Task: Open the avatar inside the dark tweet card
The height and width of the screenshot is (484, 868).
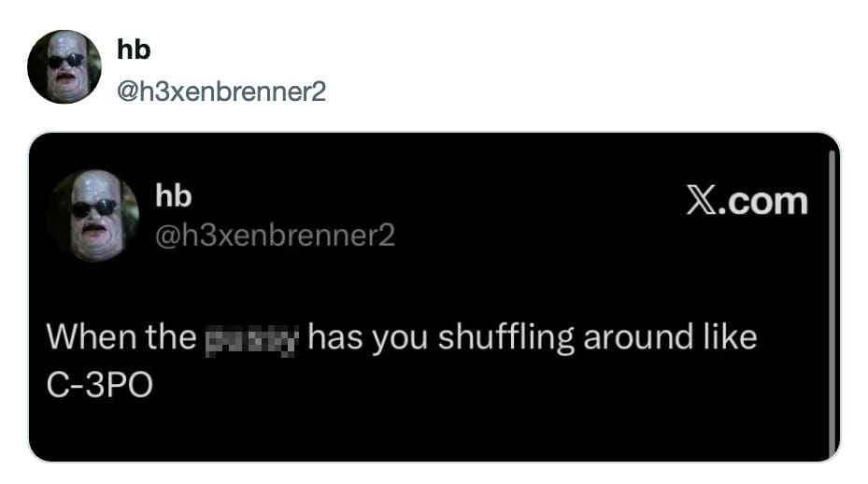Action: (x=93, y=216)
